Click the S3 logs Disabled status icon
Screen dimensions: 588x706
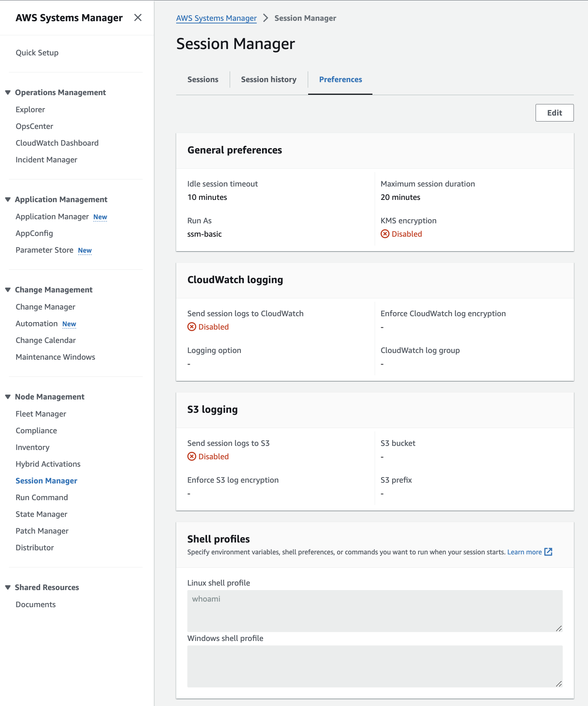[192, 456]
